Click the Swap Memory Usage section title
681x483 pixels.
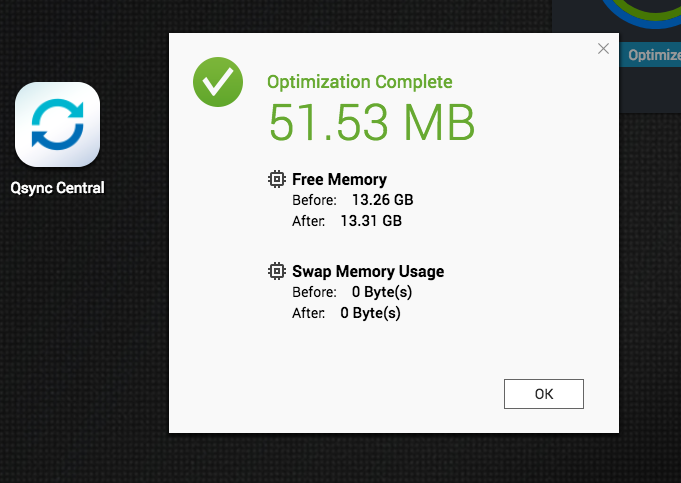pyautogui.click(x=368, y=271)
